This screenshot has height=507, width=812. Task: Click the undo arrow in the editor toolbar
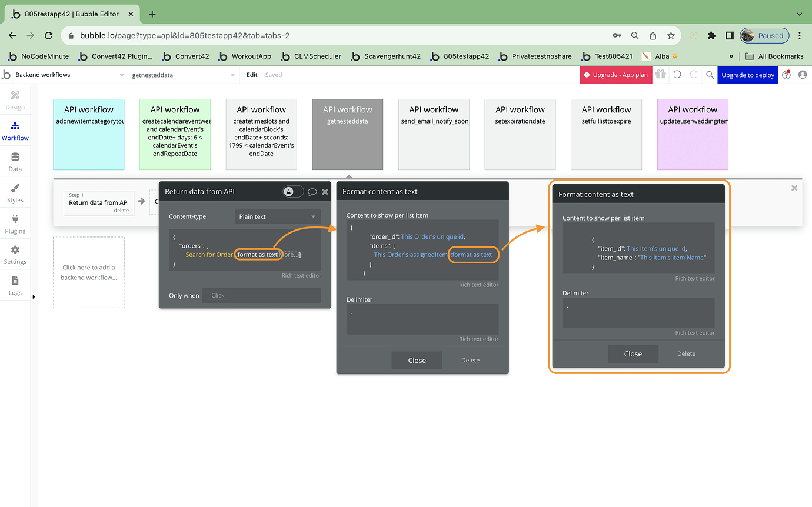pos(677,75)
